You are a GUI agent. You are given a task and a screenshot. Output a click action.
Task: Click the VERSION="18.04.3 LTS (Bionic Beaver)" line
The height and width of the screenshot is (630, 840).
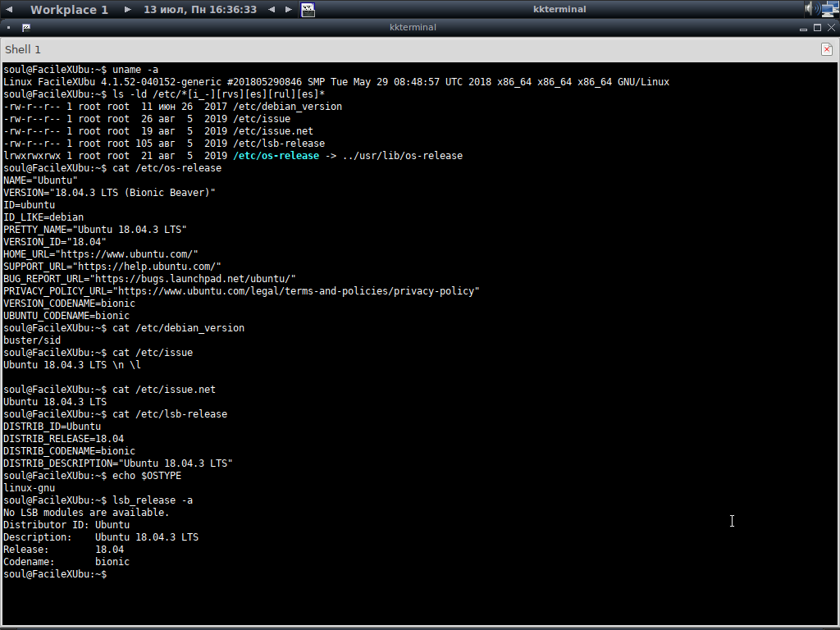pos(109,193)
